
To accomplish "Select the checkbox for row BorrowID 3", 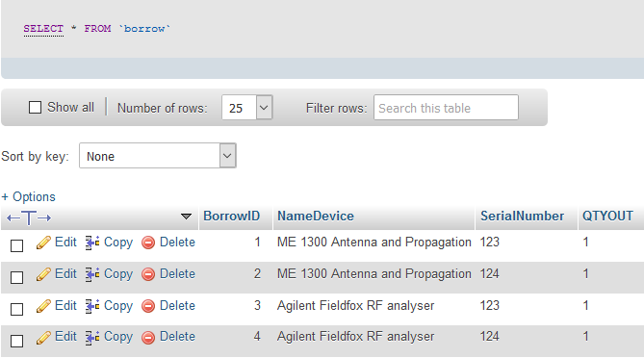I will (16, 309).
